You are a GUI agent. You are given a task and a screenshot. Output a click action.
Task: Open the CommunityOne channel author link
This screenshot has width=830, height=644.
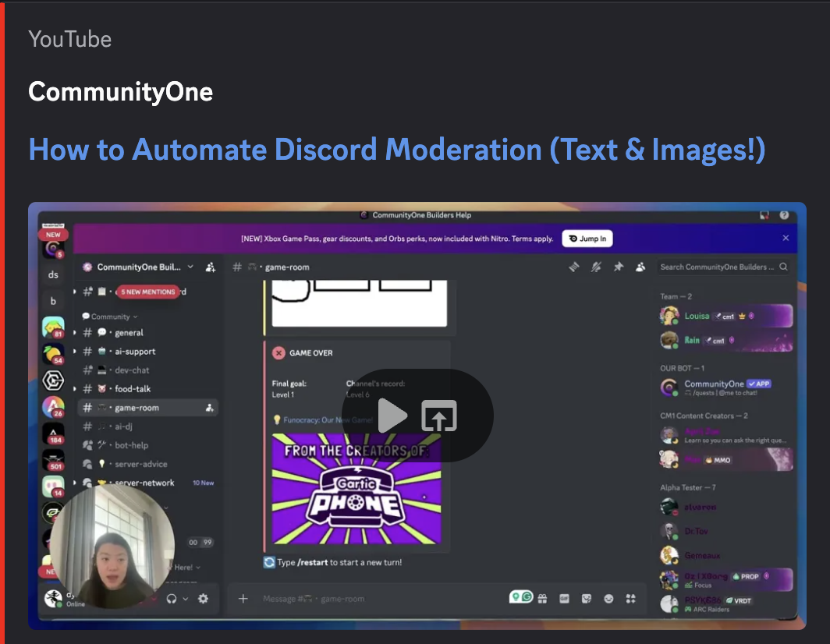(x=120, y=91)
